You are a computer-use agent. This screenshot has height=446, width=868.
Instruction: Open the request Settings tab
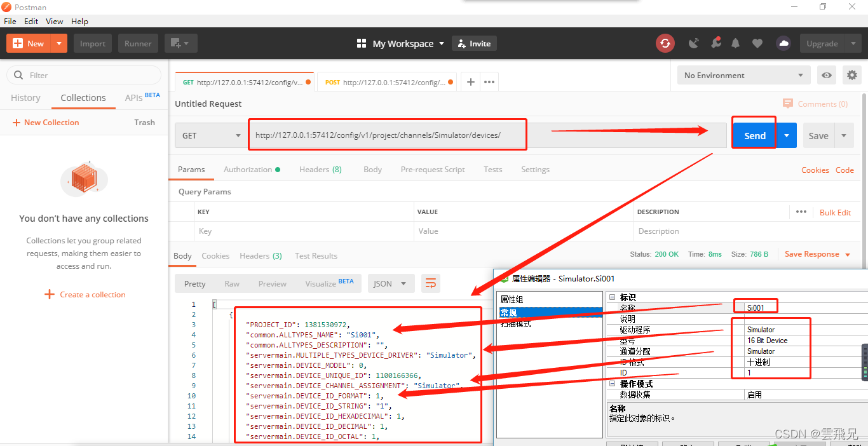click(x=535, y=170)
